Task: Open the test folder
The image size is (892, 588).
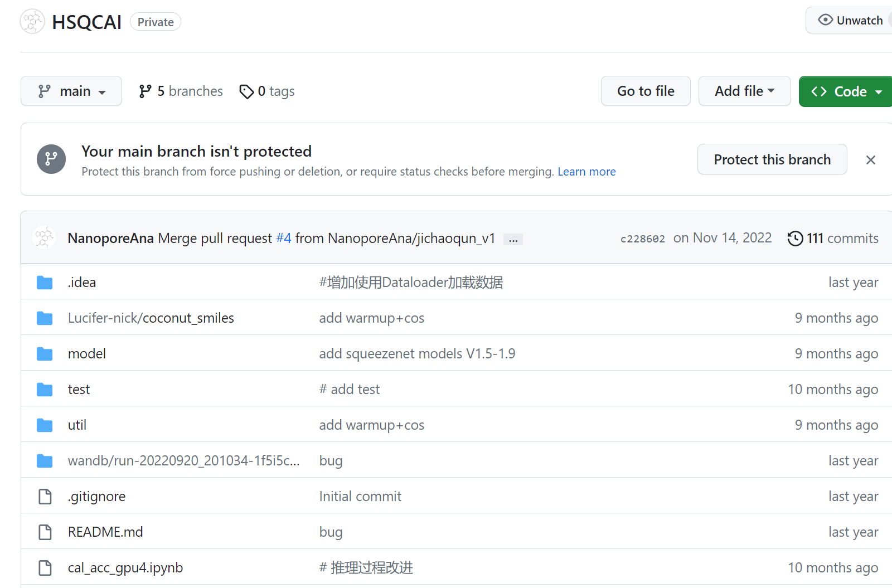Action: 79,390
